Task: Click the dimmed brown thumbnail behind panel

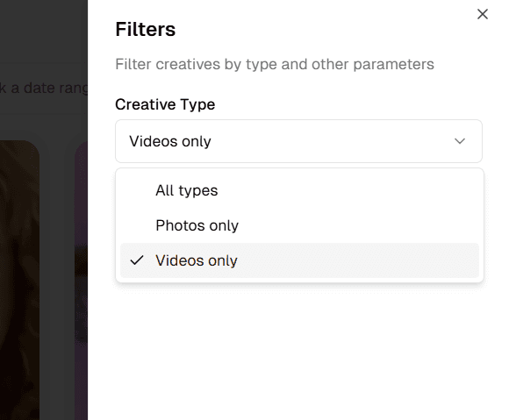Action: (x=19, y=279)
